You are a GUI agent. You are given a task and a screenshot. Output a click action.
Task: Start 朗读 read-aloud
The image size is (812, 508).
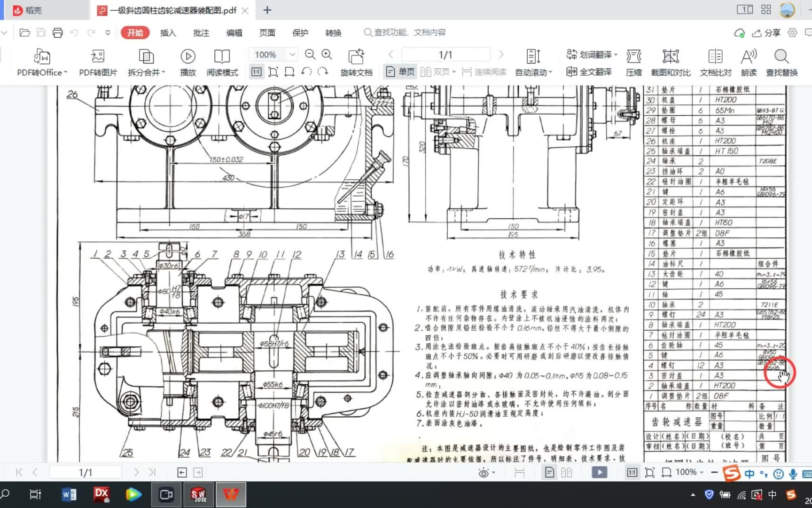pos(749,62)
